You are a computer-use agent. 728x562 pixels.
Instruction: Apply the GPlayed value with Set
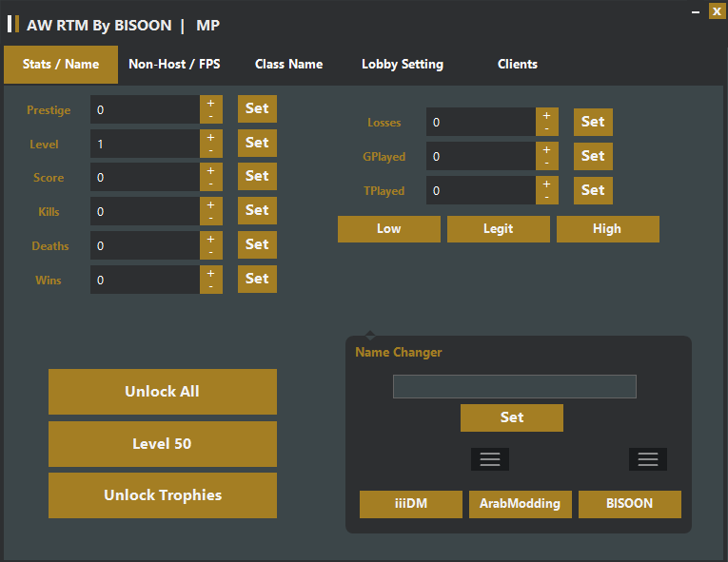(594, 156)
